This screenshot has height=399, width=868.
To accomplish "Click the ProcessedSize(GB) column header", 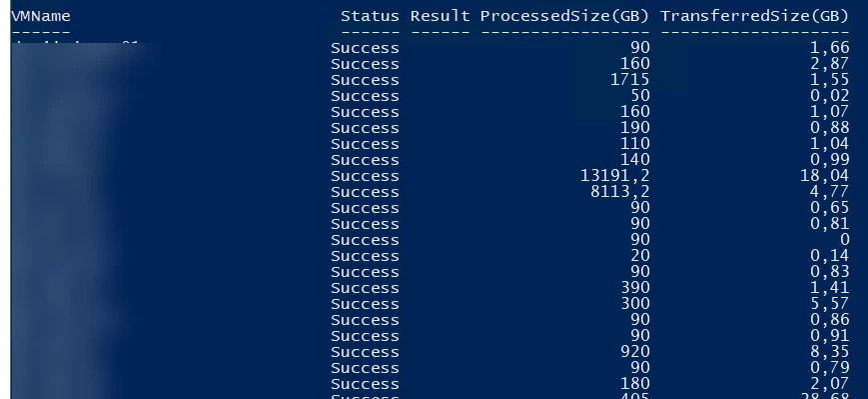I will click(x=564, y=16).
